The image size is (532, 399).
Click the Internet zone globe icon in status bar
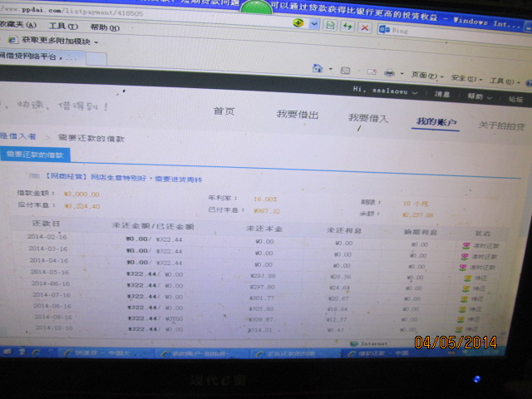tap(353, 343)
